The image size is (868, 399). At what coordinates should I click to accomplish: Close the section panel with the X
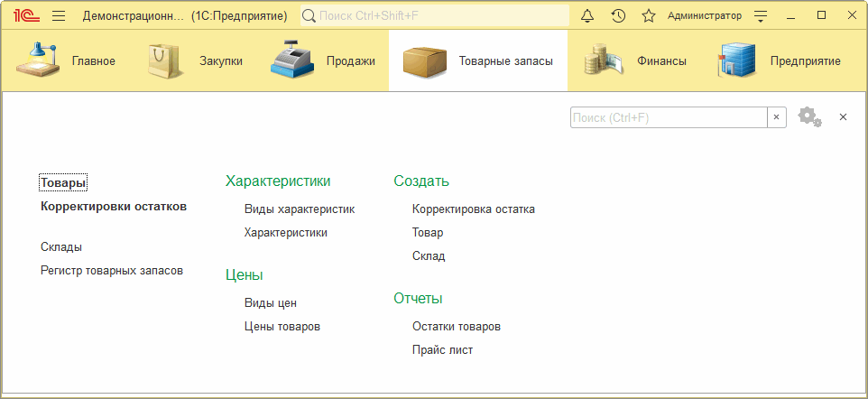tap(843, 117)
